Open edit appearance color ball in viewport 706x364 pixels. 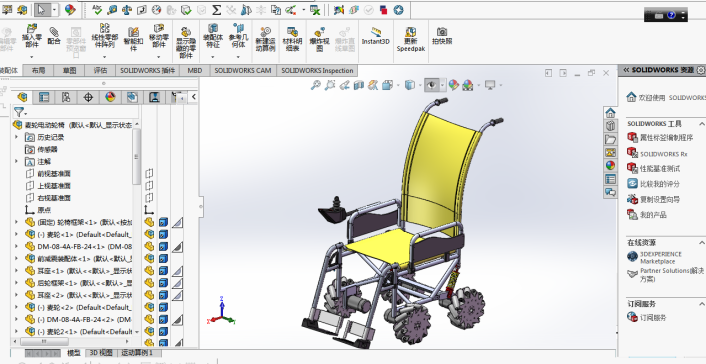(x=453, y=85)
